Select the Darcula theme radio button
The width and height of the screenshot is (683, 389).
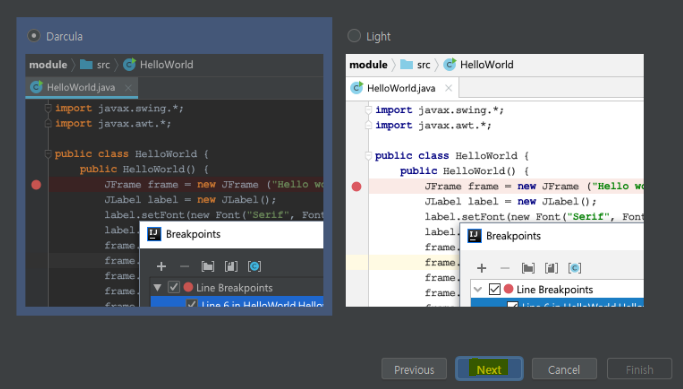tap(34, 36)
